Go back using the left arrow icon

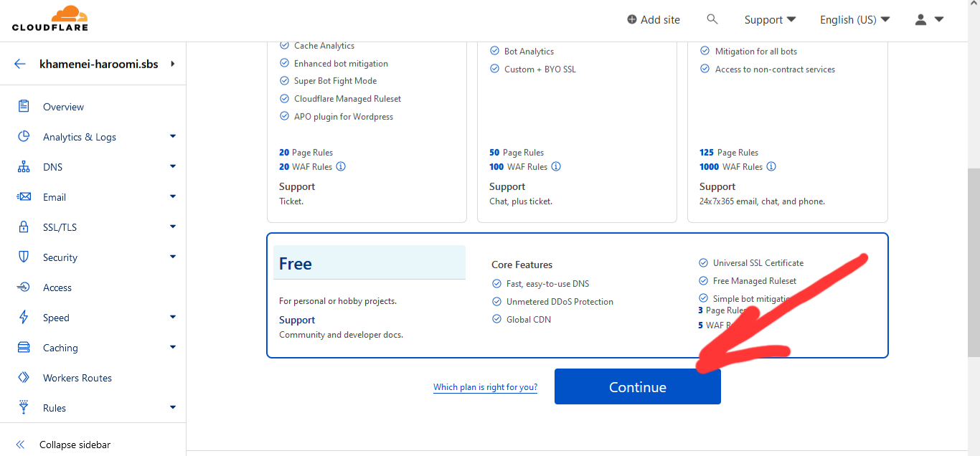pos(20,64)
